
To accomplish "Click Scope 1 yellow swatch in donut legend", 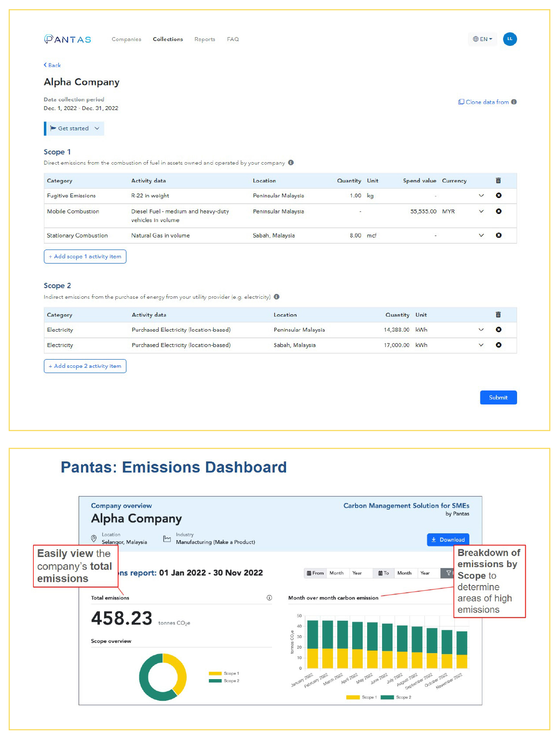I will click(215, 673).
